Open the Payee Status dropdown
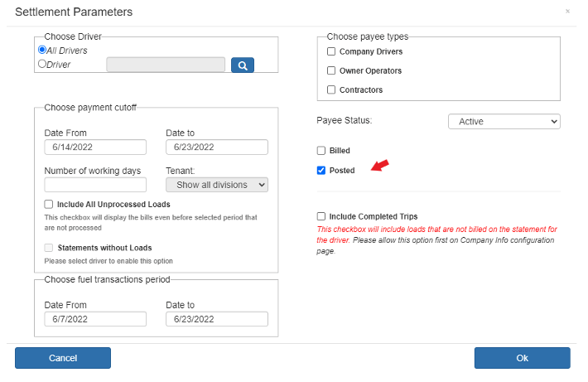This screenshot has height=382, width=588. pos(504,122)
